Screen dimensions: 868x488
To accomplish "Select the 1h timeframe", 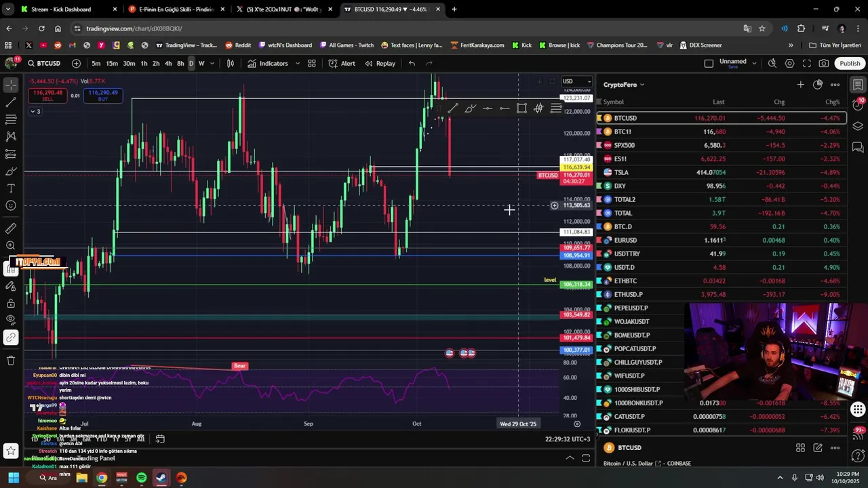I will 144,63.
